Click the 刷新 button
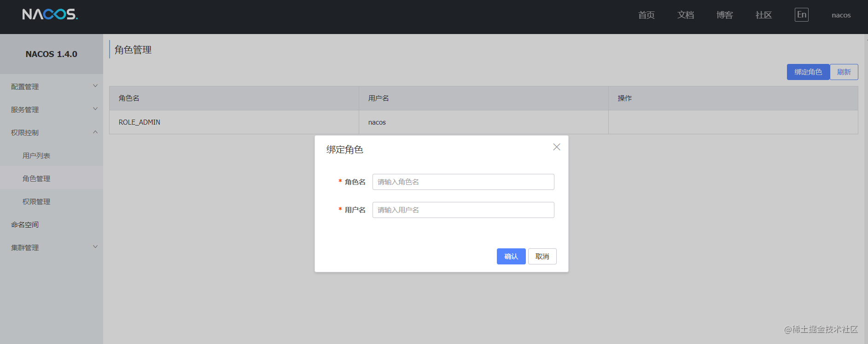Image resolution: width=868 pixels, height=344 pixels. (x=844, y=72)
